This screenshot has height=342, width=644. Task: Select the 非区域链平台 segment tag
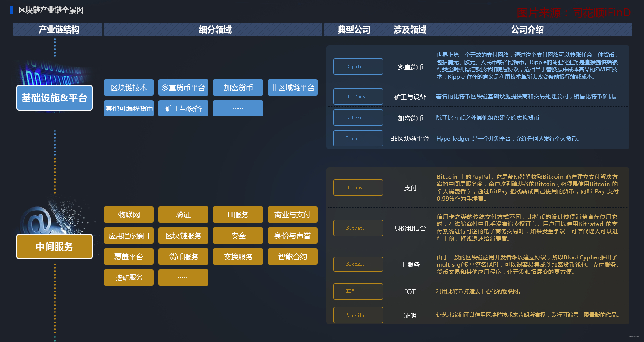coord(293,87)
